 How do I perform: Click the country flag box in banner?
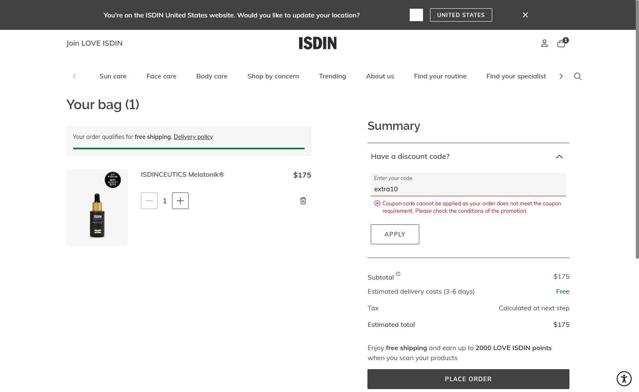(x=416, y=15)
